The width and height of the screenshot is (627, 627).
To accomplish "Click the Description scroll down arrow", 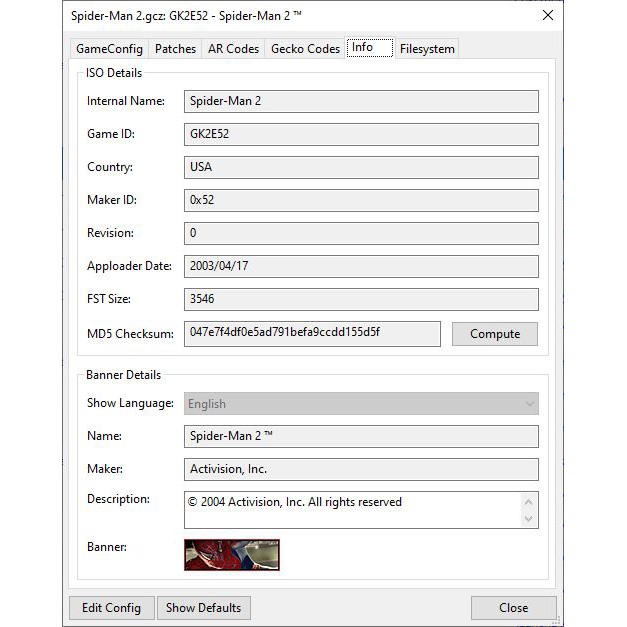I will click(529, 518).
